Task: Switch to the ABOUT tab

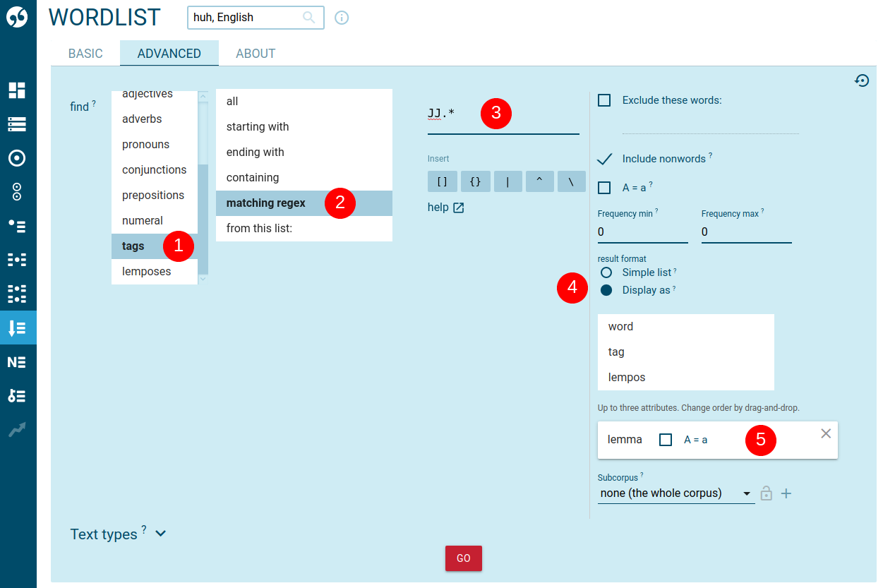Action: tap(256, 54)
